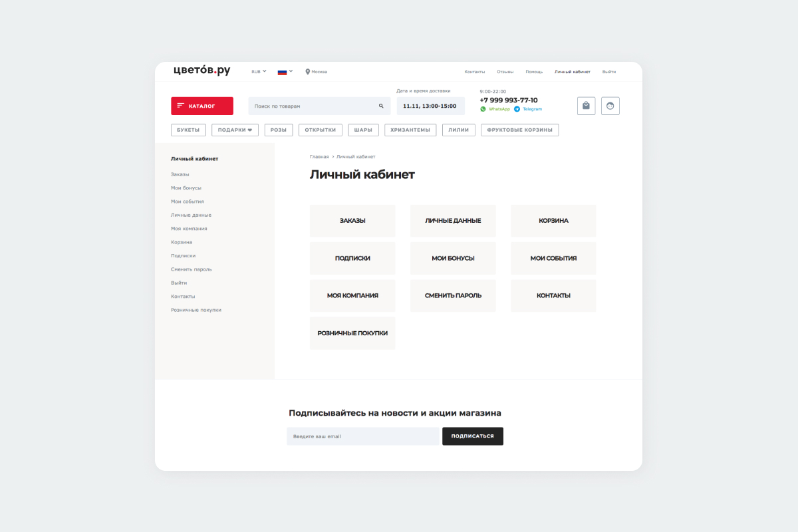
Task: Open the ЛИЧНЫЕ ДАННЫЕ tile
Action: 453,221
